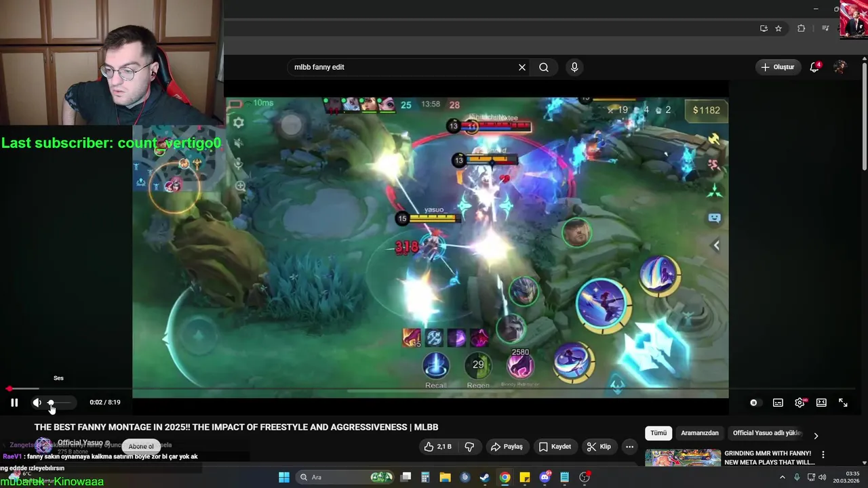Image resolution: width=868 pixels, height=488 pixels.
Task: Open the GRINDING MMR WITH FANNY video title
Action: [769, 457]
